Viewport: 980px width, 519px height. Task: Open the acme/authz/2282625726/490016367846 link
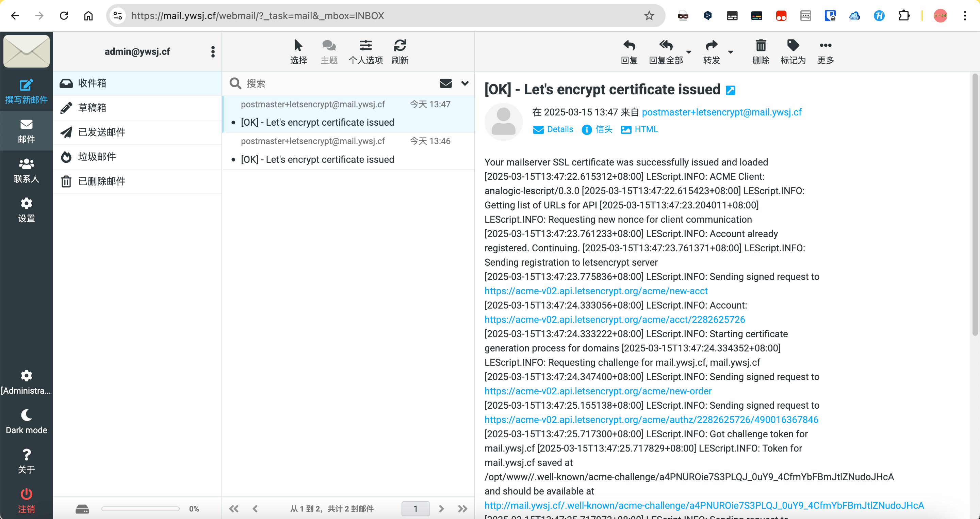click(x=651, y=420)
